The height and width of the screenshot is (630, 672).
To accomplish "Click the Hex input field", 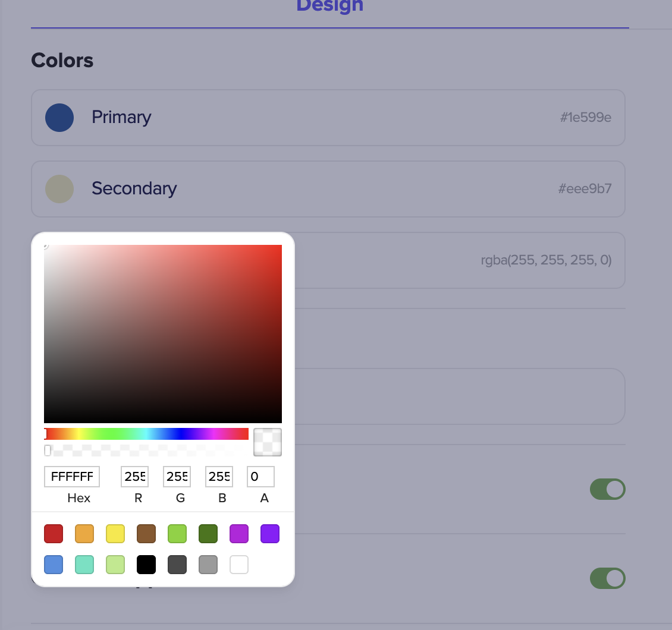I will (x=71, y=476).
